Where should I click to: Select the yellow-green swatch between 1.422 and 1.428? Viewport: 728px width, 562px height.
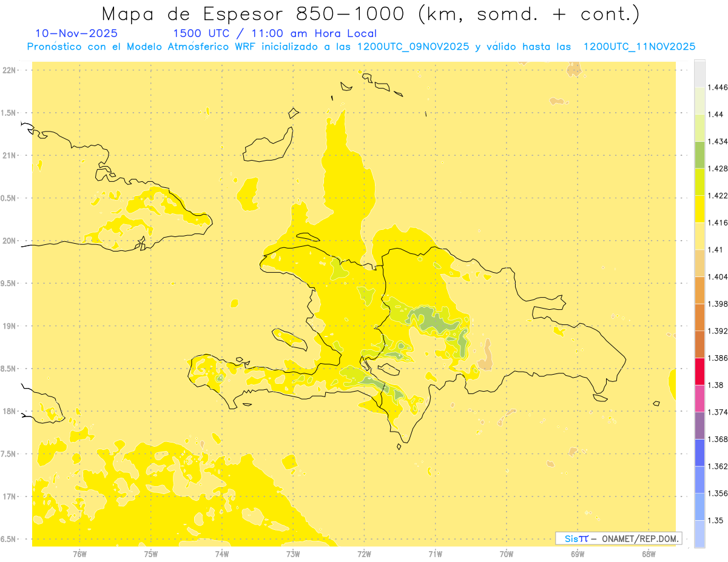pyautogui.click(x=699, y=182)
